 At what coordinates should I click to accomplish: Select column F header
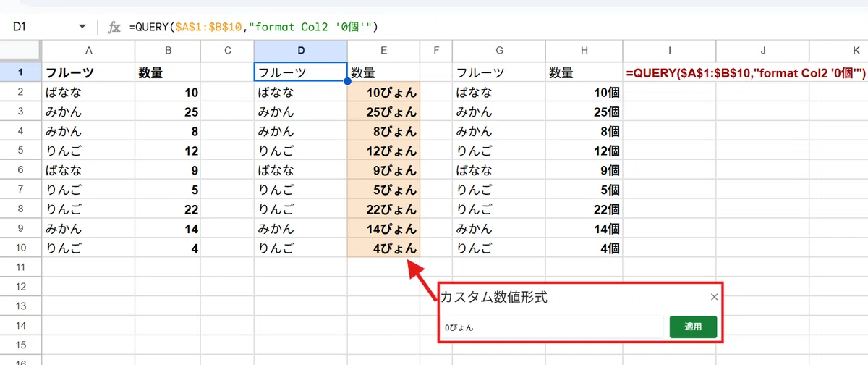436,50
